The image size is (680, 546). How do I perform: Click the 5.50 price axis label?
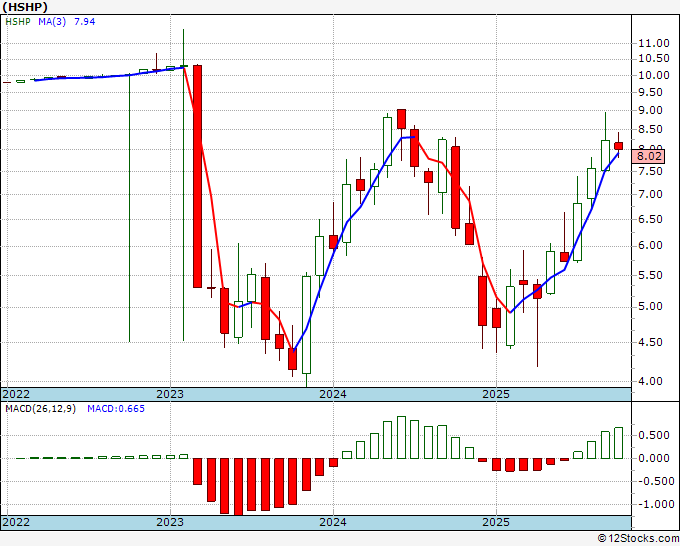(650, 275)
